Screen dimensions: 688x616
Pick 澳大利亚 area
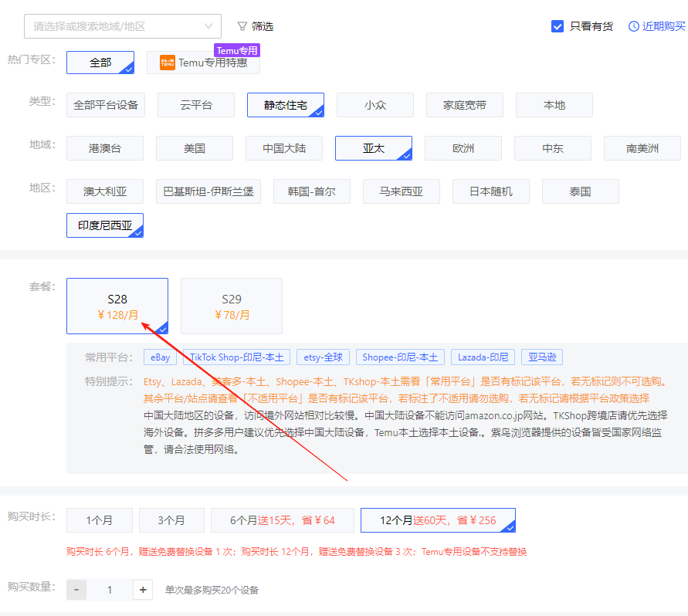pyautogui.click(x=105, y=191)
